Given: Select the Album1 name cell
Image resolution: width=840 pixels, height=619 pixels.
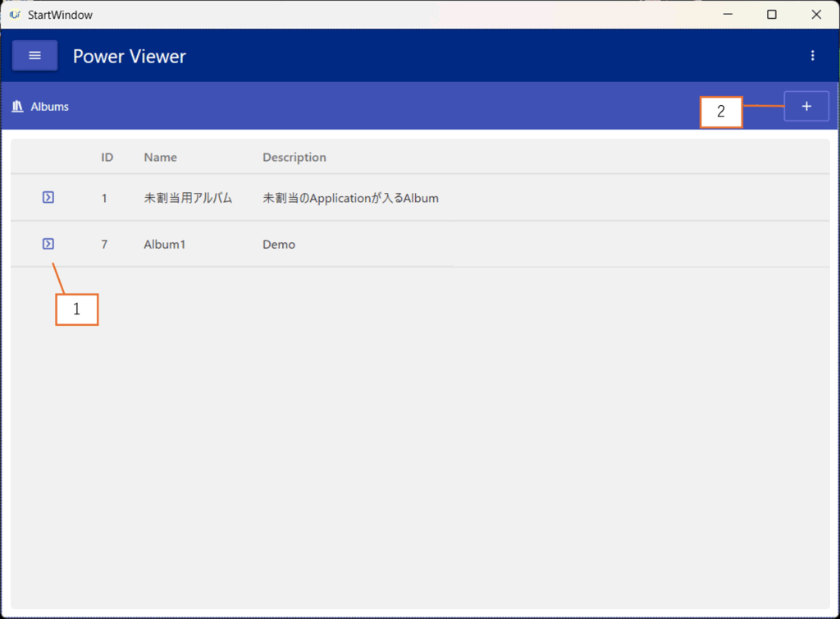Looking at the screenshot, I should click(164, 245).
